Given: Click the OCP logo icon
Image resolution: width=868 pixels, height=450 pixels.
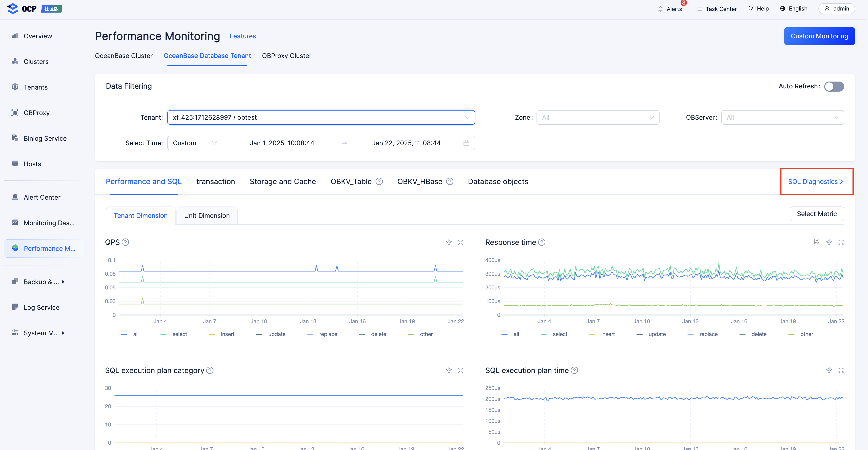Looking at the screenshot, I should point(13,8).
